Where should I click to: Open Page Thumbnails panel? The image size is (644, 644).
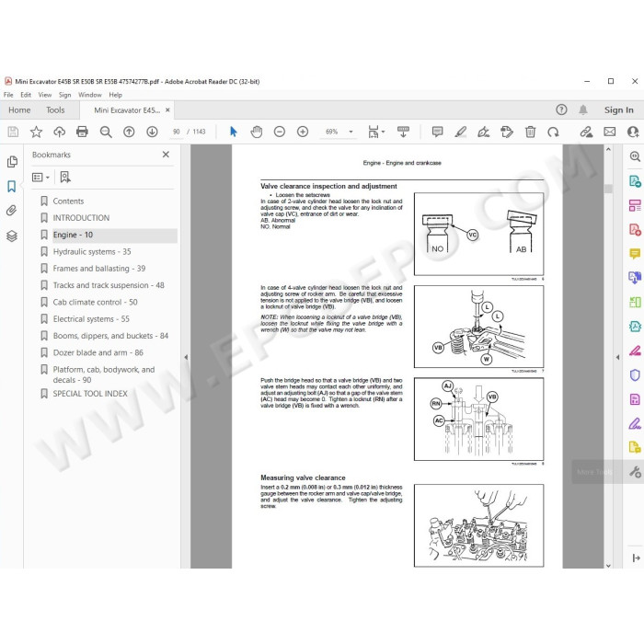[x=12, y=161]
